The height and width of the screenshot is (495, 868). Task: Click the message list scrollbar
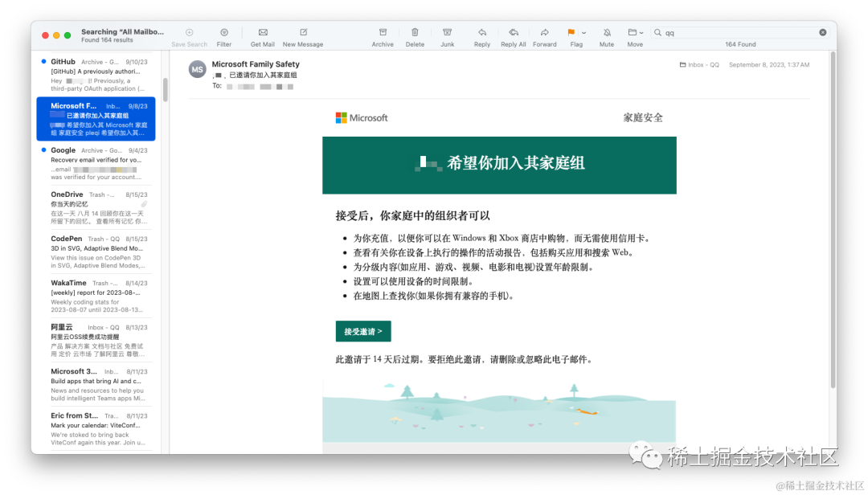(165, 89)
